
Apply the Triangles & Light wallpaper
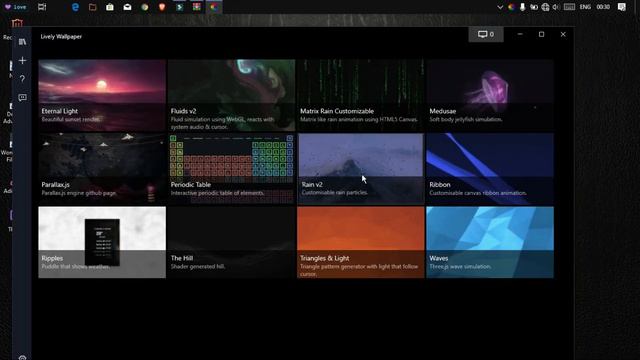pyautogui.click(x=361, y=242)
